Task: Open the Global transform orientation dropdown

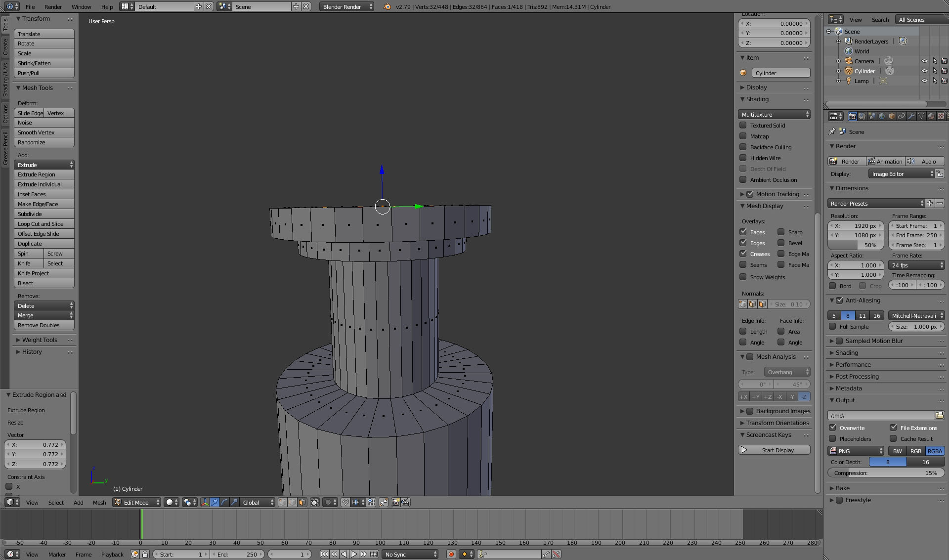Action: tap(258, 502)
